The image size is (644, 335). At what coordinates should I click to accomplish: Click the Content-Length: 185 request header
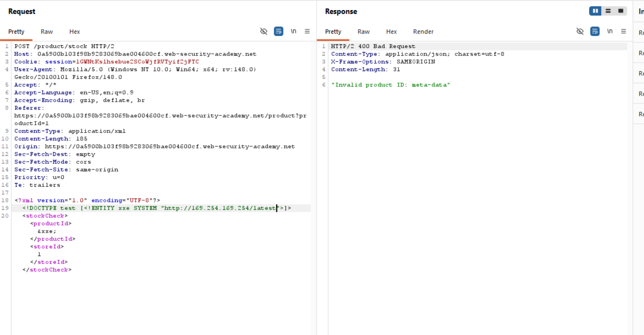click(x=51, y=139)
